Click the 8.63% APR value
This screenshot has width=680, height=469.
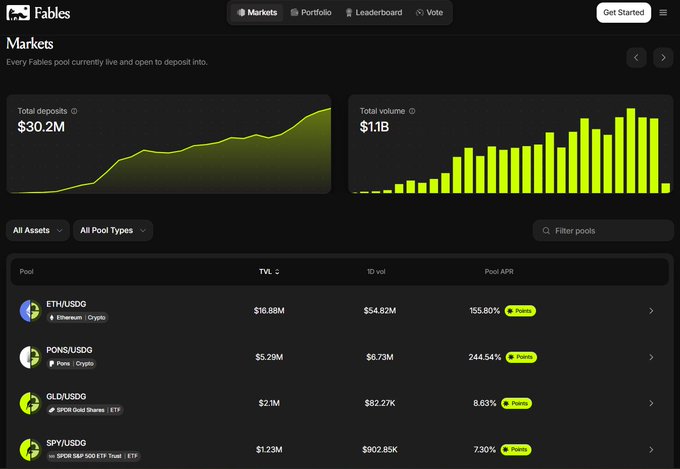(484, 403)
